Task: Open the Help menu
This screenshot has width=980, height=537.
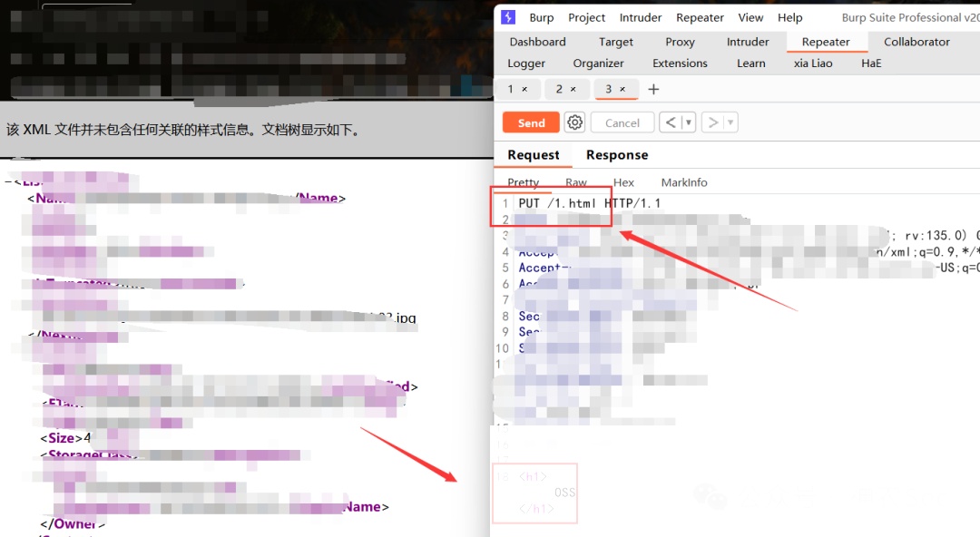Action: (x=790, y=17)
